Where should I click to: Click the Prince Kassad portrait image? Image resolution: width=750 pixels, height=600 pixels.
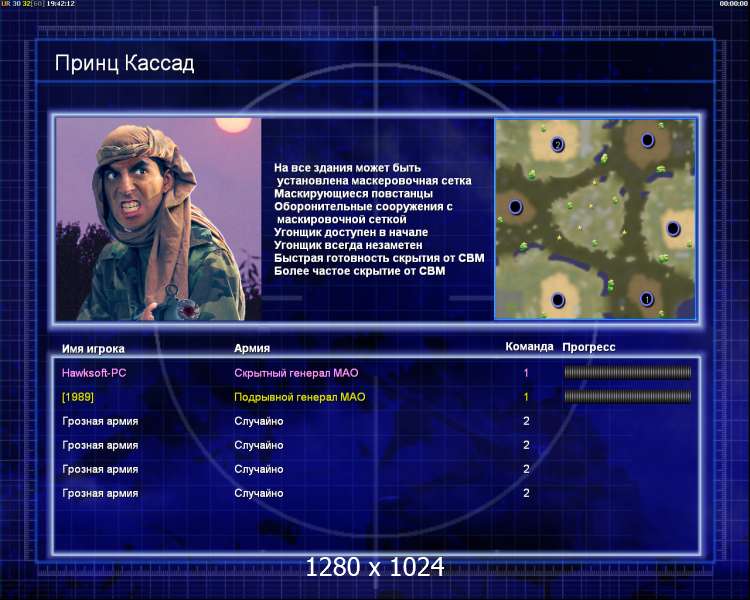coord(158,219)
